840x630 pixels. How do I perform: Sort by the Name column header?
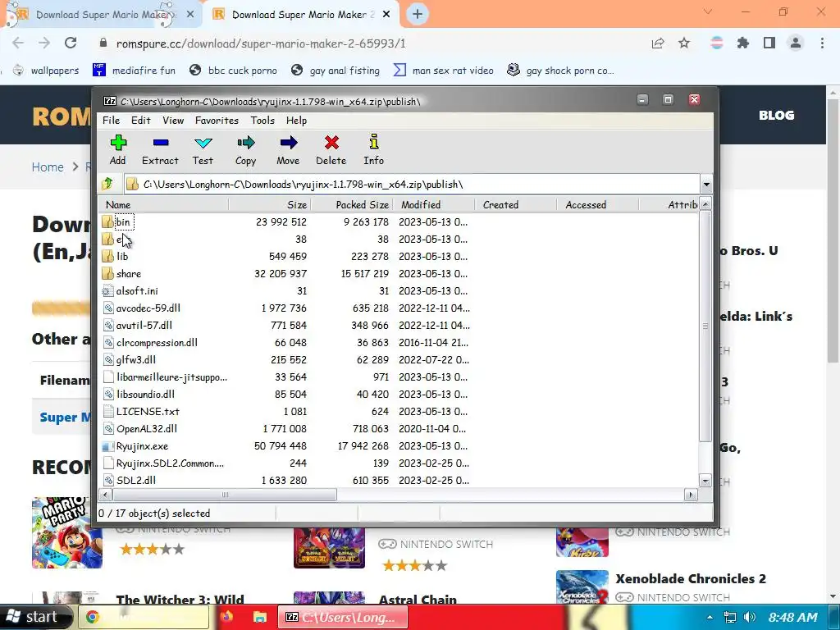[163, 204]
